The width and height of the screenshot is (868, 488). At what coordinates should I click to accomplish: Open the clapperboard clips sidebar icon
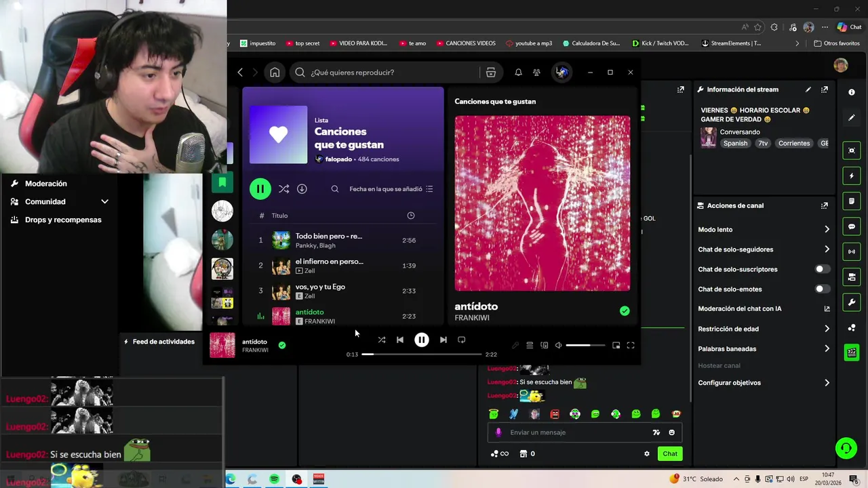852,352
